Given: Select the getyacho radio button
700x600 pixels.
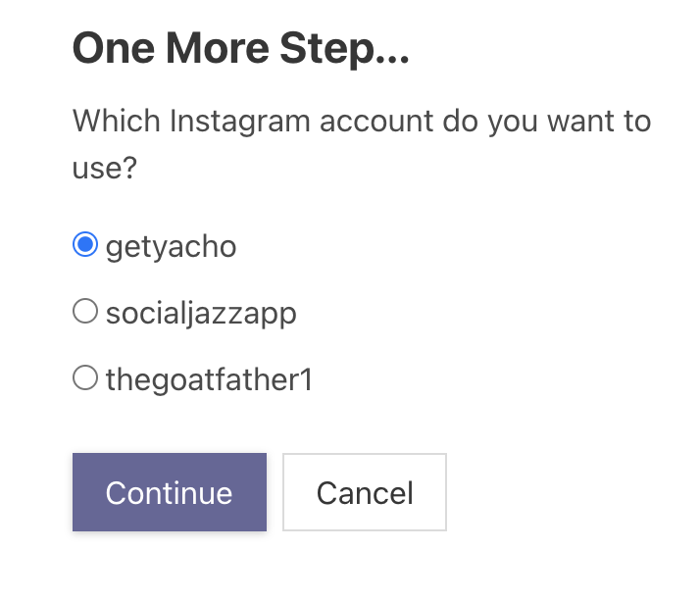Looking at the screenshot, I should 85,244.
